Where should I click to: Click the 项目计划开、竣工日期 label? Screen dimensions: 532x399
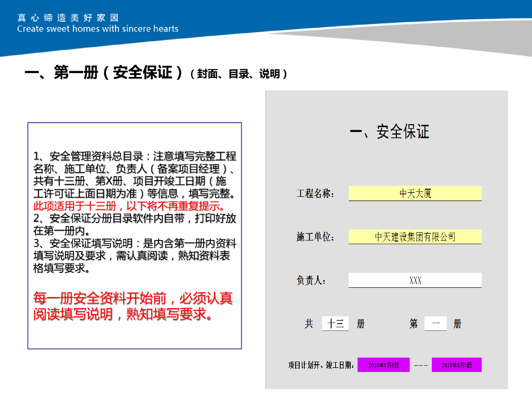(322, 365)
